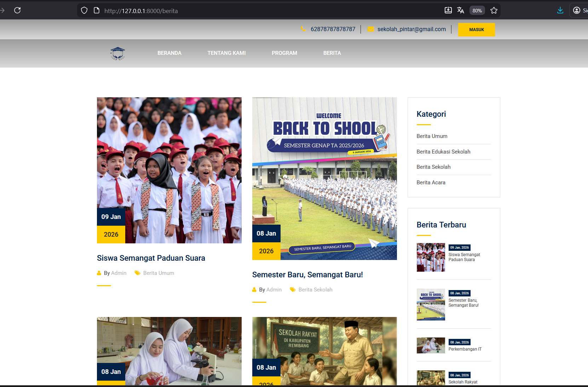Open the lab microscope article image
Image resolution: width=588 pixels, height=387 pixels.
pyautogui.click(x=169, y=351)
